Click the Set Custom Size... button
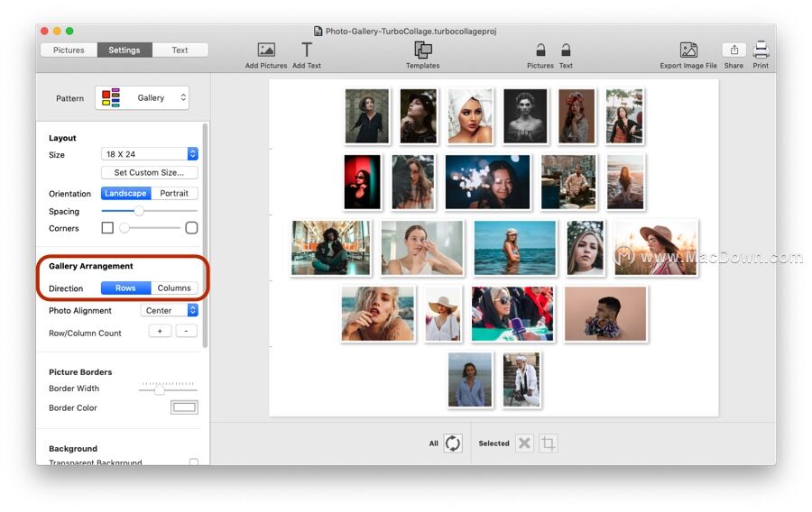 point(149,172)
